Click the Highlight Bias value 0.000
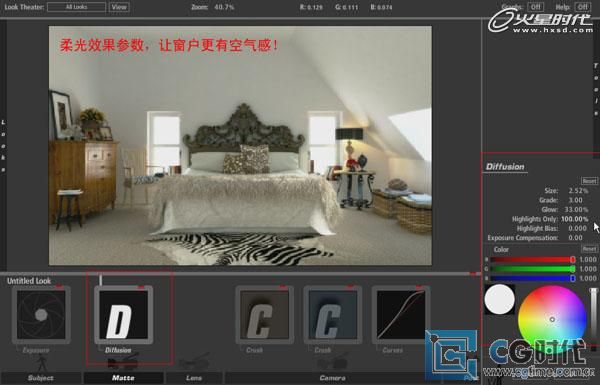Screen dimensions: 600x385 577,228
